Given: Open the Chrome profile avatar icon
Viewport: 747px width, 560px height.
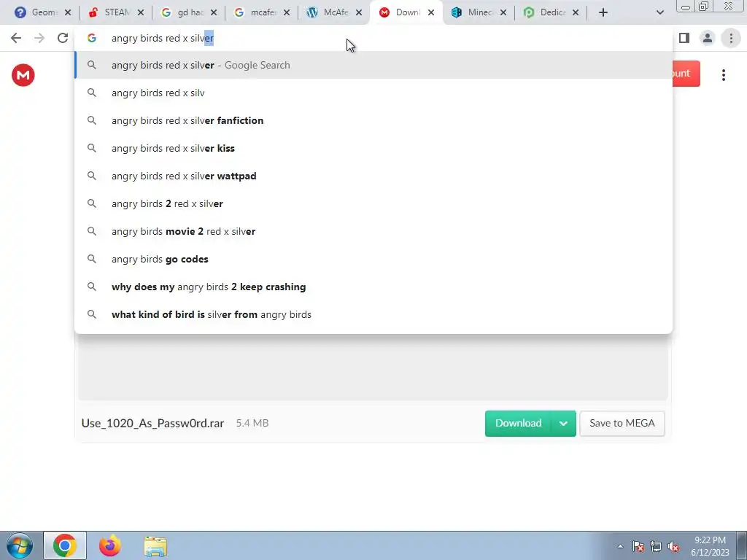Looking at the screenshot, I should click(x=708, y=38).
